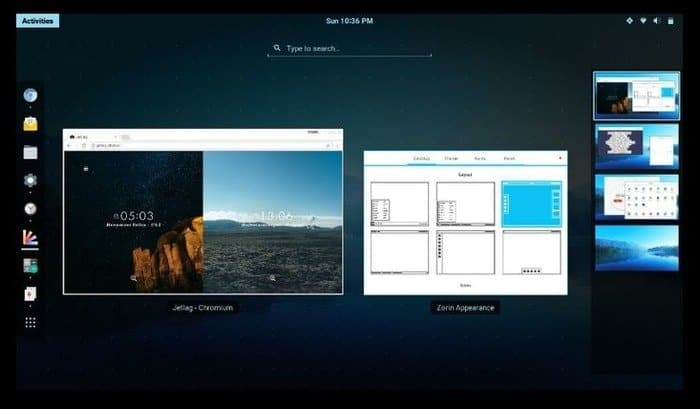Close the Zorin Appearance window

tap(560, 158)
